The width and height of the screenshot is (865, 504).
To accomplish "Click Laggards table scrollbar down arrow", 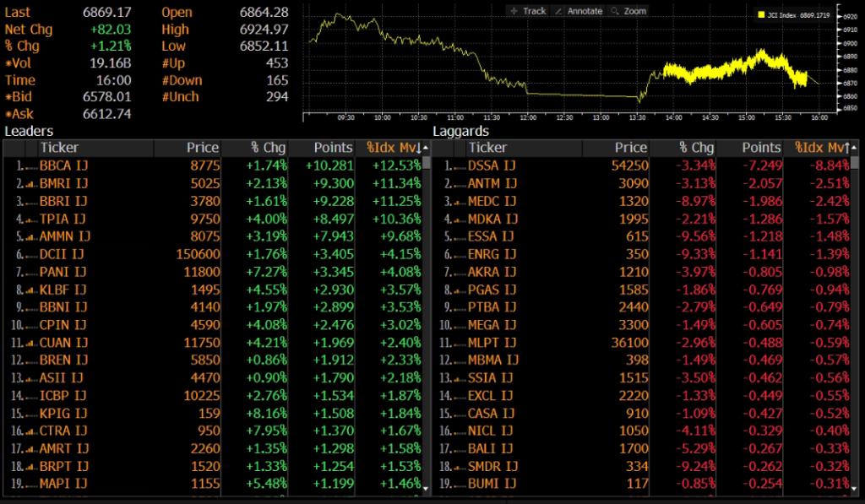I will click(x=855, y=489).
